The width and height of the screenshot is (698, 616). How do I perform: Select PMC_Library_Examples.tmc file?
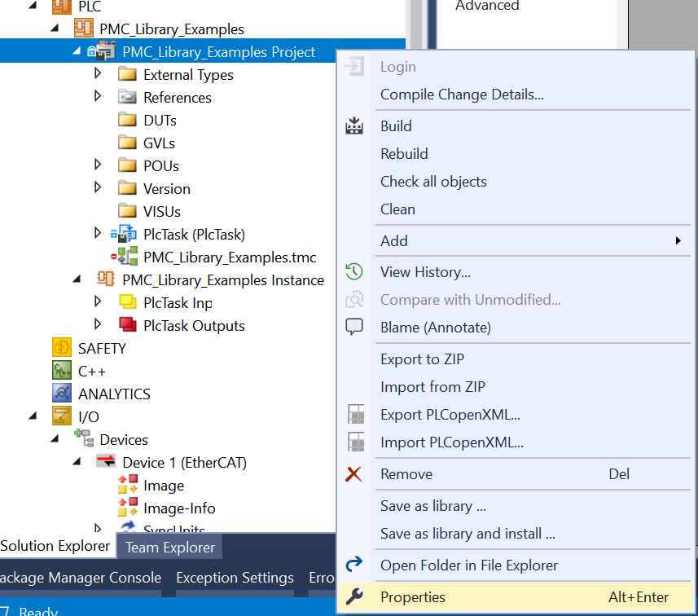click(230, 257)
